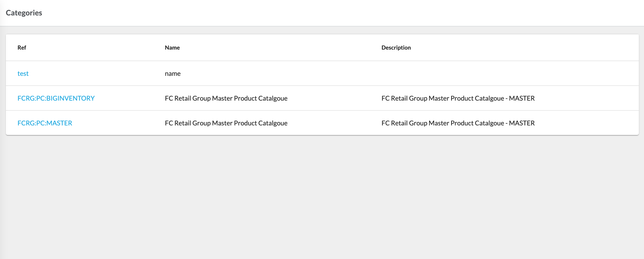Open the FCRG:PC:BIGINVENTORY category
Viewport: 644px width, 259px height.
pos(56,98)
